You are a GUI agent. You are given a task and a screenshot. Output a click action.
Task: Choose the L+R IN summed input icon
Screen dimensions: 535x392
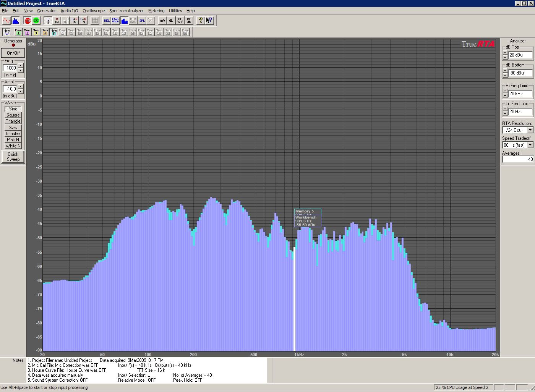(x=74, y=21)
